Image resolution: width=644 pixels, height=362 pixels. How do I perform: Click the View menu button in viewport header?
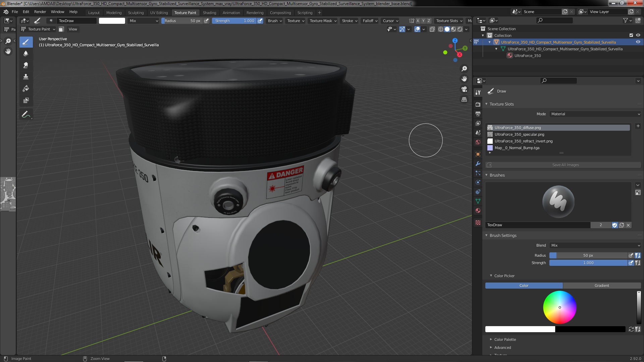[73, 29]
